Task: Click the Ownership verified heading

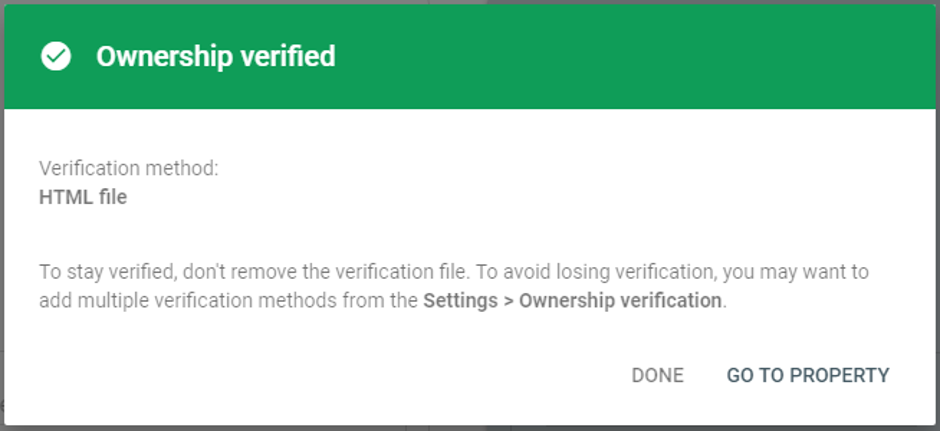Action: point(215,56)
